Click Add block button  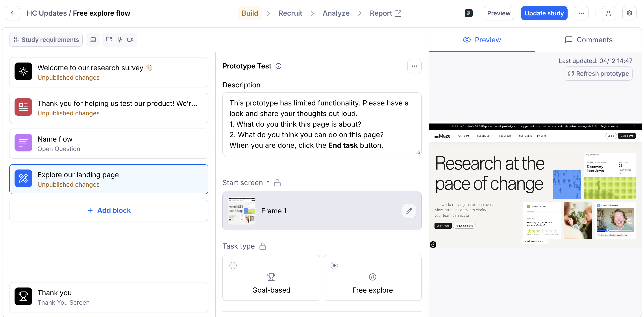click(109, 211)
